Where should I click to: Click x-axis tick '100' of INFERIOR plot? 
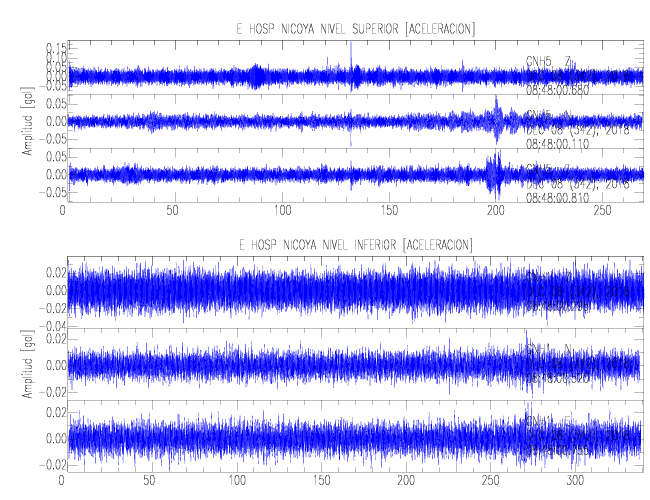pyautogui.click(x=237, y=481)
